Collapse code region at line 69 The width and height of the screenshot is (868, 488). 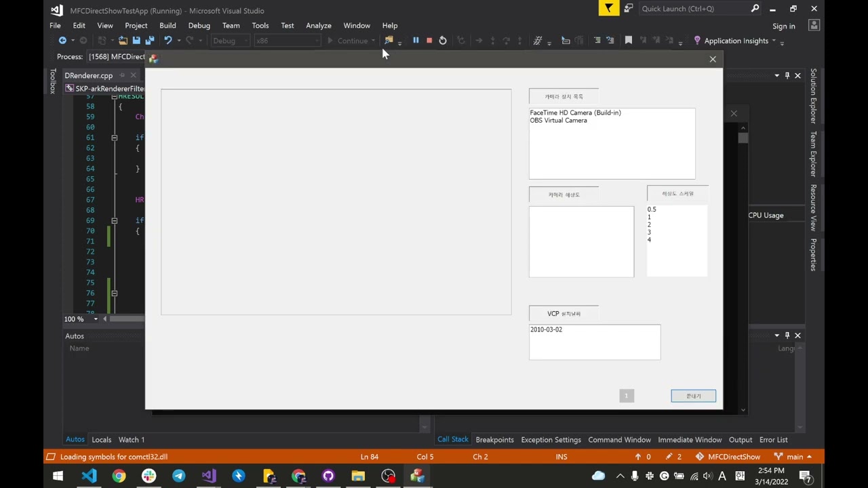click(x=114, y=220)
